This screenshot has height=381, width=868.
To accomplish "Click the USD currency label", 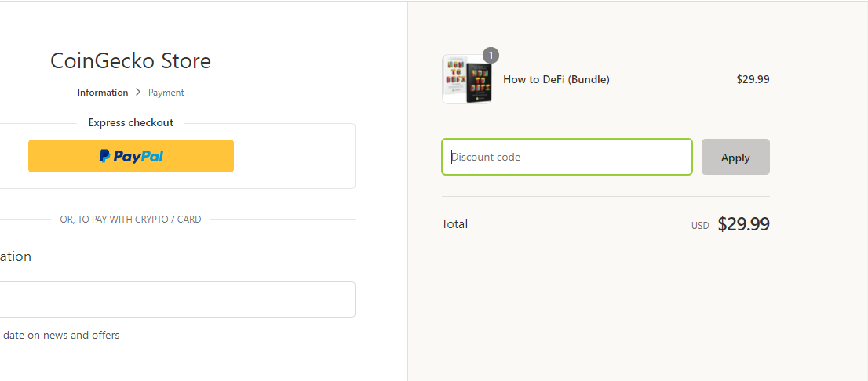I will pos(700,226).
